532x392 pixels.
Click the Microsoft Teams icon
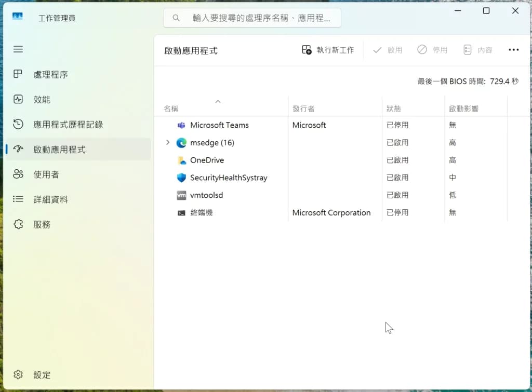pyautogui.click(x=181, y=125)
